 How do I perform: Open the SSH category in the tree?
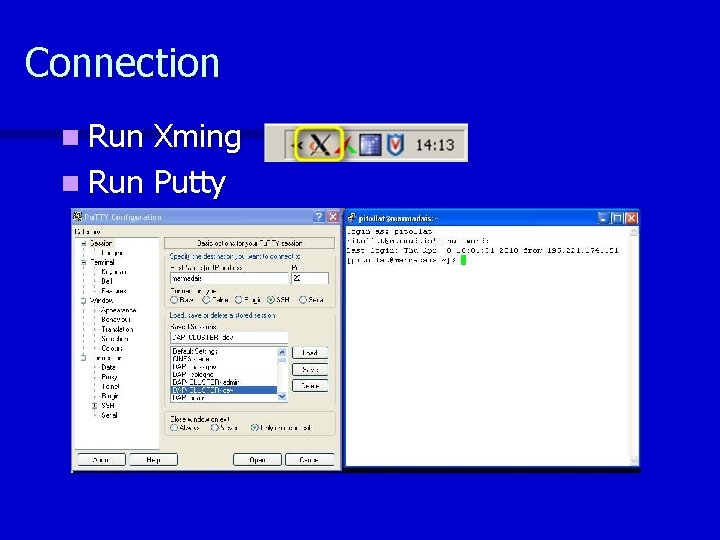108,405
